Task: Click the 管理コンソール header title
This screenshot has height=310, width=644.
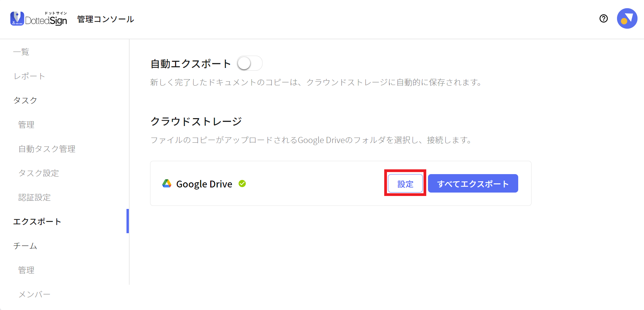Action: pos(106,19)
